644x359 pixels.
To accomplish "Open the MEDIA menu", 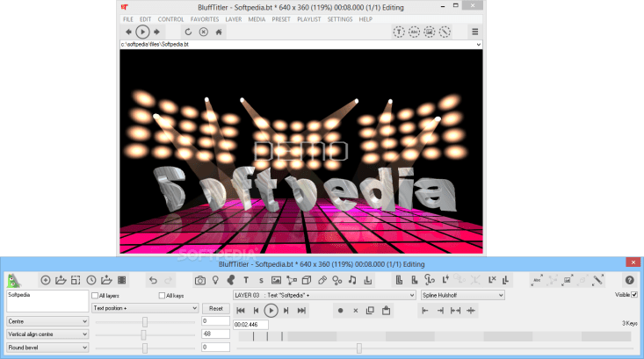I will click(257, 19).
